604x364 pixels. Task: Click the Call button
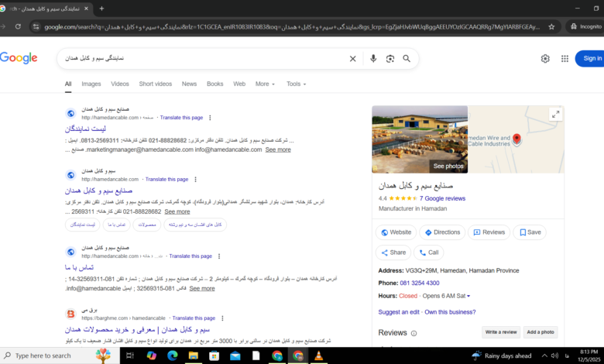click(x=429, y=252)
